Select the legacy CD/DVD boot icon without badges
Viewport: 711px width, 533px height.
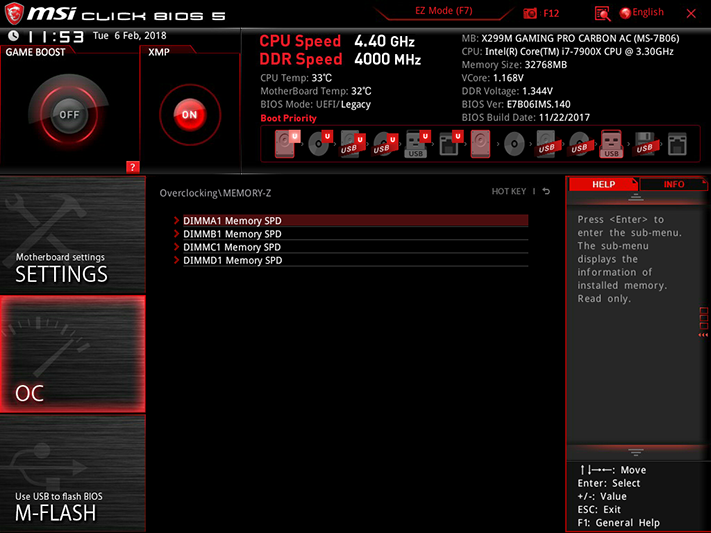[x=514, y=144]
